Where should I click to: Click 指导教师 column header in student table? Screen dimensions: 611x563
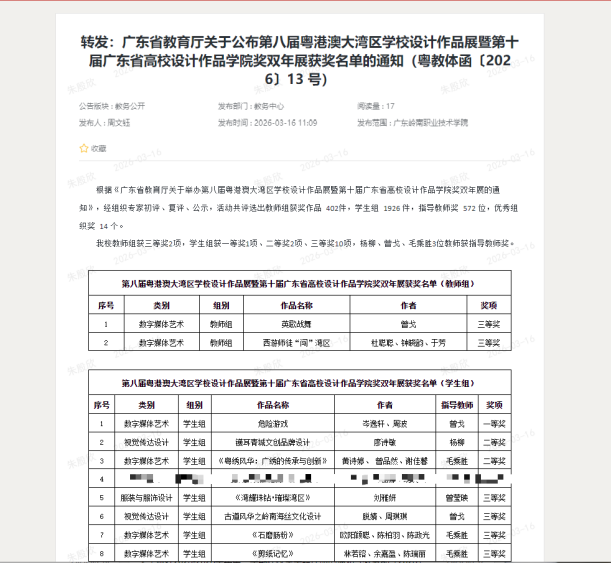pyautogui.click(x=456, y=405)
